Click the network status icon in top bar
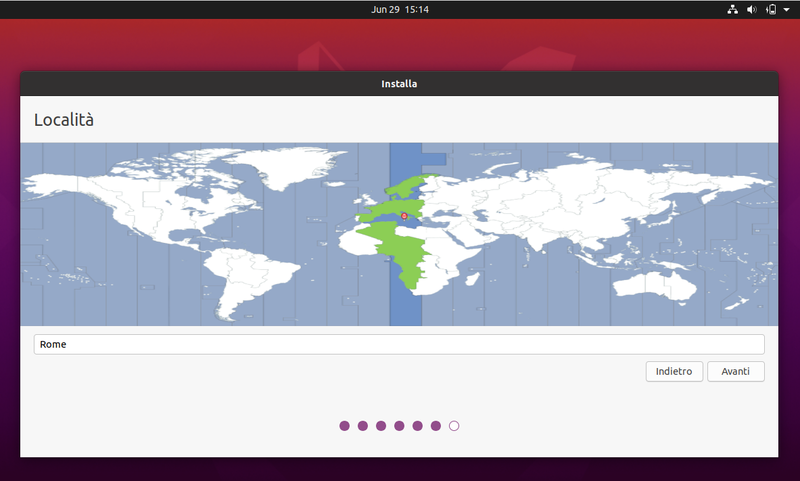 pos(733,9)
